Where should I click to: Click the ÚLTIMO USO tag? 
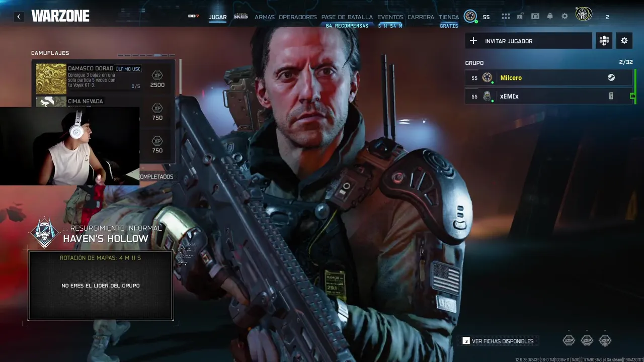tap(128, 69)
